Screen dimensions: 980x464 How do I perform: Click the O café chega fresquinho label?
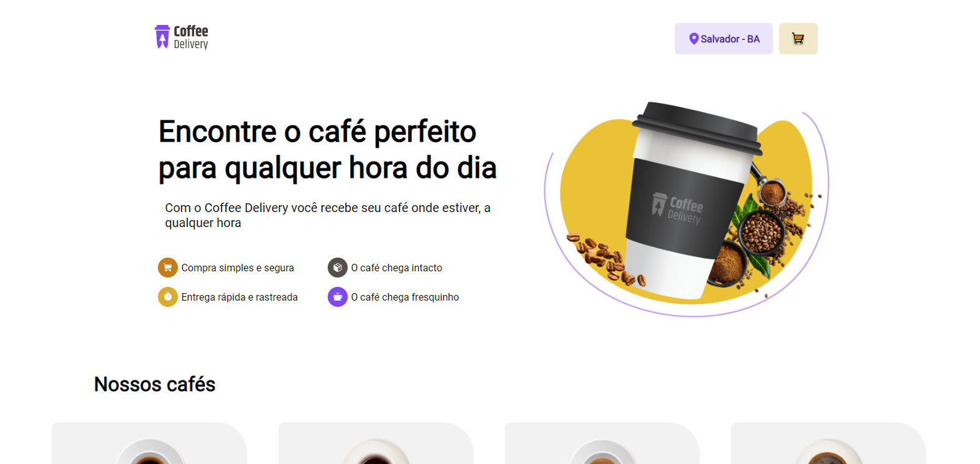(405, 297)
